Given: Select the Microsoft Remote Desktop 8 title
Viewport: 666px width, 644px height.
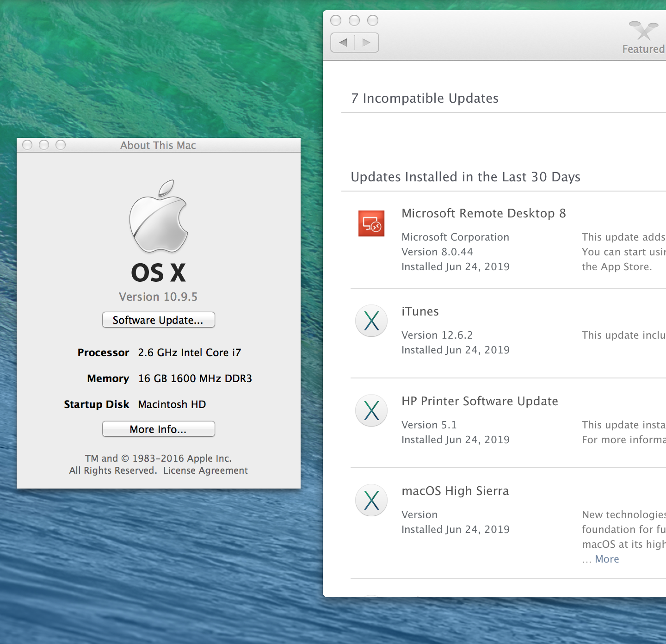Looking at the screenshot, I should point(484,213).
